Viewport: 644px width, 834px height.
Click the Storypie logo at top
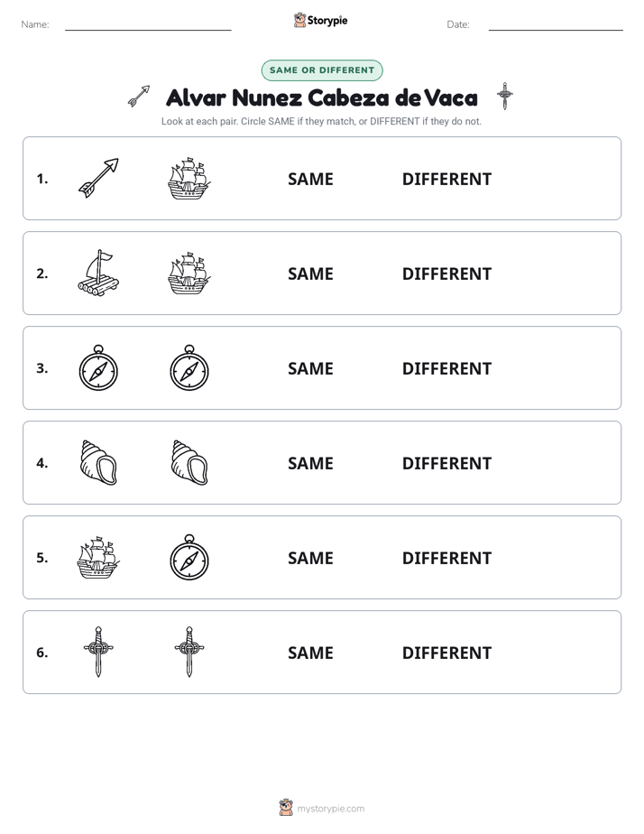tap(320, 20)
